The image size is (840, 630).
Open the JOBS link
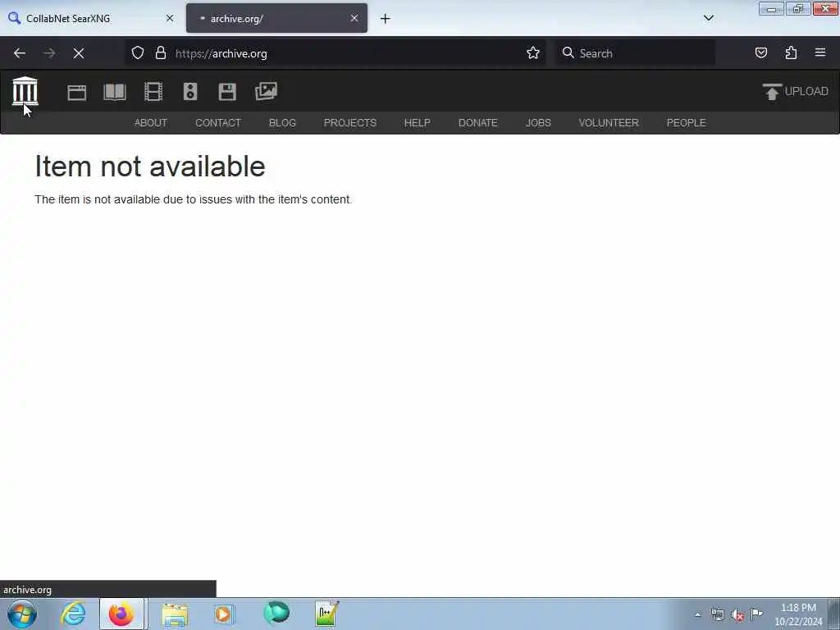click(538, 123)
